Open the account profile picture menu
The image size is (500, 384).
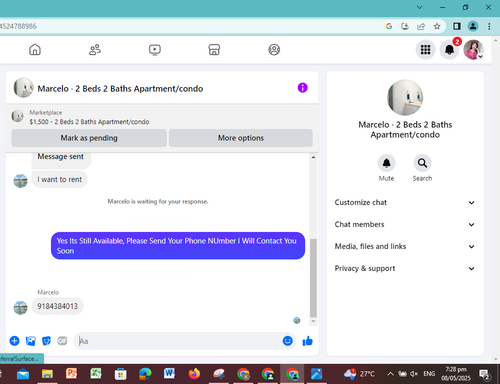pyautogui.click(x=473, y=50)
